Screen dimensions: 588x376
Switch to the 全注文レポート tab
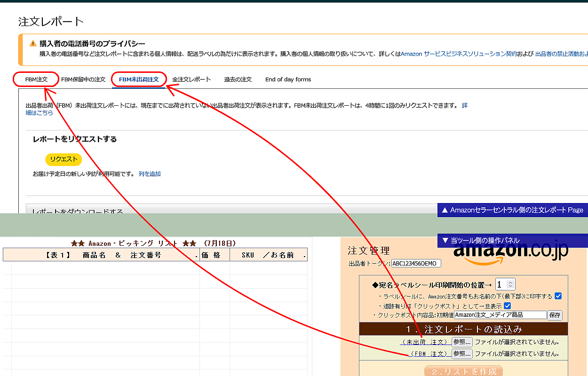click(x=191, y=79)
